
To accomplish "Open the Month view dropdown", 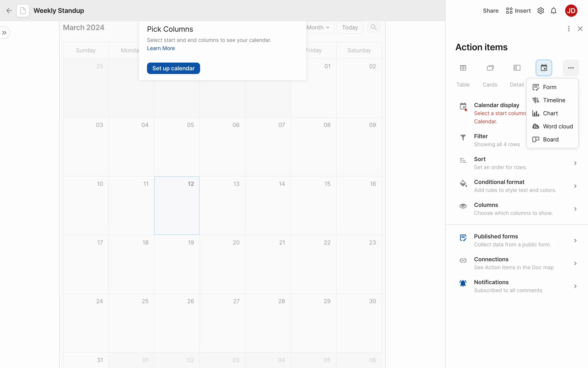I will click(318, 27).
